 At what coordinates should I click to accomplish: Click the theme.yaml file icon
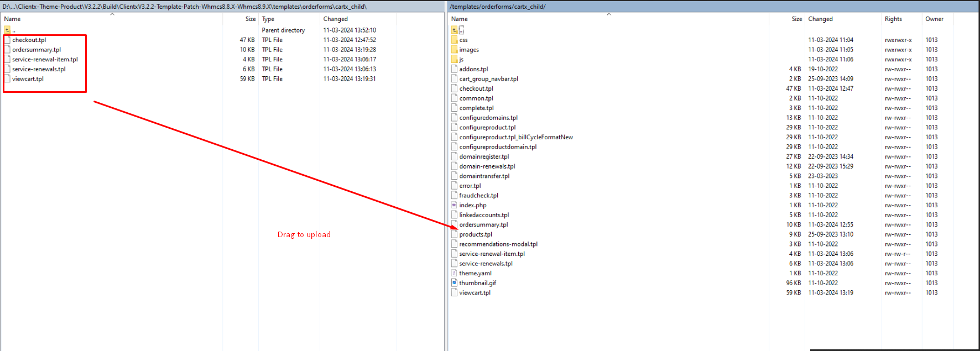[454, 273]
